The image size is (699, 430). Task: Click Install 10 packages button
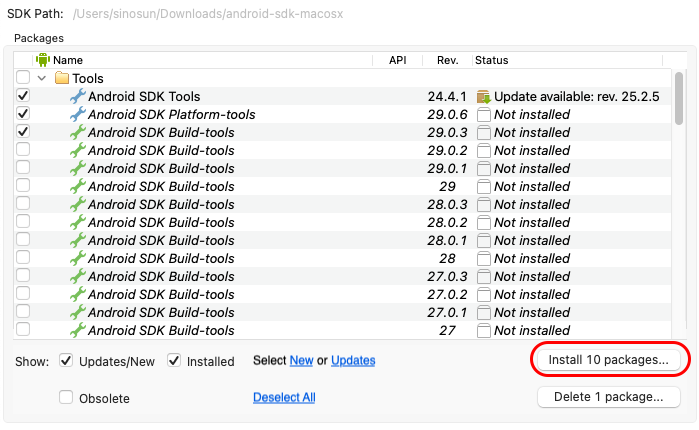[x=609, y=359]
